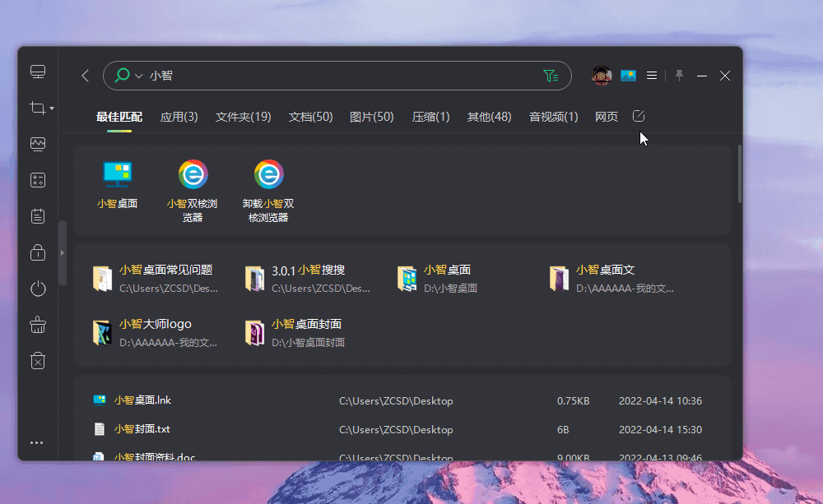823x504 pixels.
Task: Open the 小智桌面.lnk file entry
Action: coord(142,400)
